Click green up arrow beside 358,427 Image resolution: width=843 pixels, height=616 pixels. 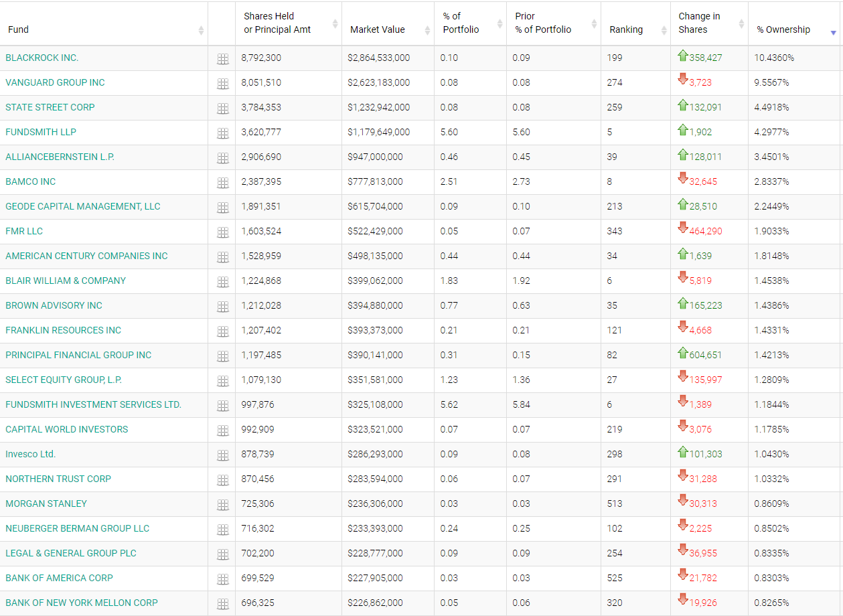[x=683, y=56]
